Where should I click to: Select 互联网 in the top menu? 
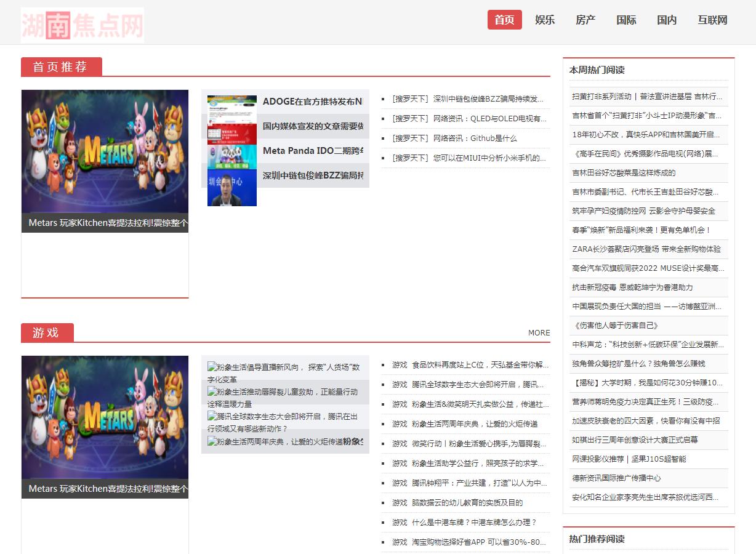(712, 20)
